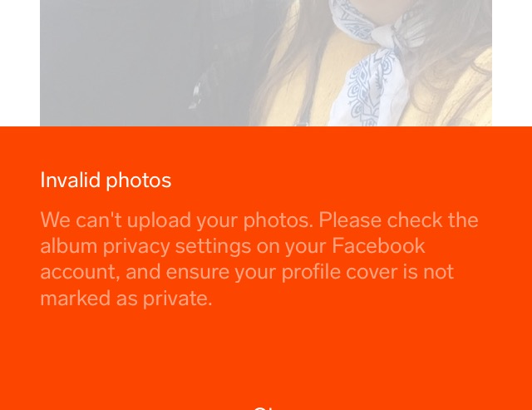Click the "Please check the" text

click(398, 220)
